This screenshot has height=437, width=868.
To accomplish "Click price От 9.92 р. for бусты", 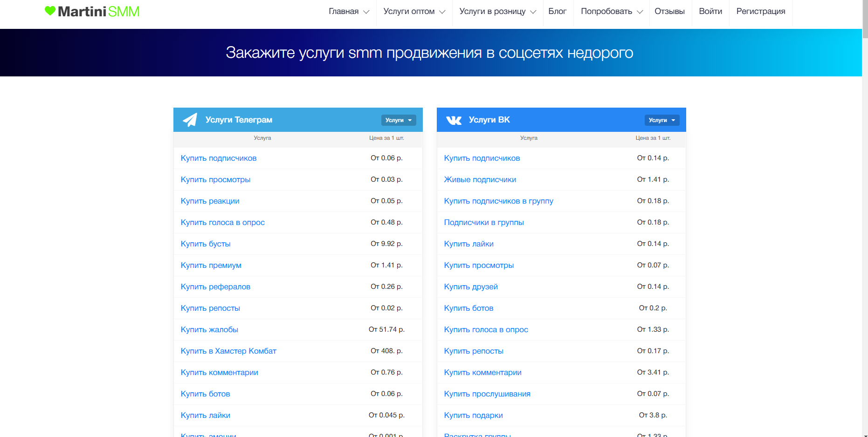I will point(386,244).
